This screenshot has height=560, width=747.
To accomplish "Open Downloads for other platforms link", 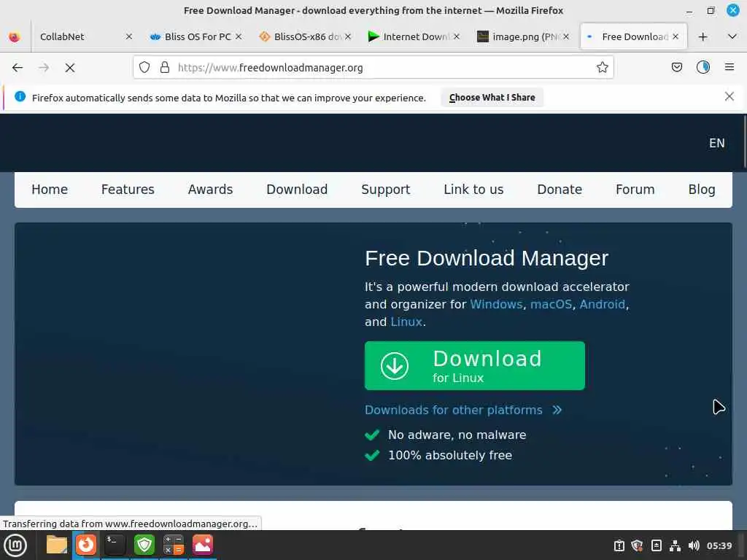I will [463, 410].
